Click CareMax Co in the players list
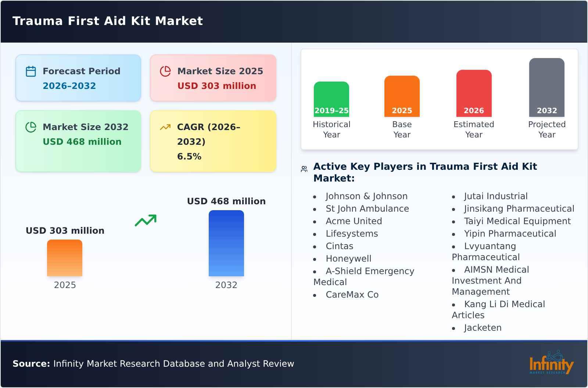This screenshot has width=588, height=388. pyautogui.click(x=352, y=295)
